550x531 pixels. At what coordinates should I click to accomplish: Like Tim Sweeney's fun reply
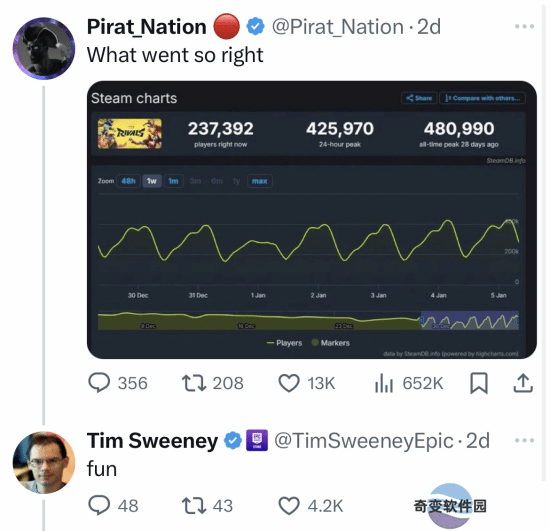click(x=310, y=506)
